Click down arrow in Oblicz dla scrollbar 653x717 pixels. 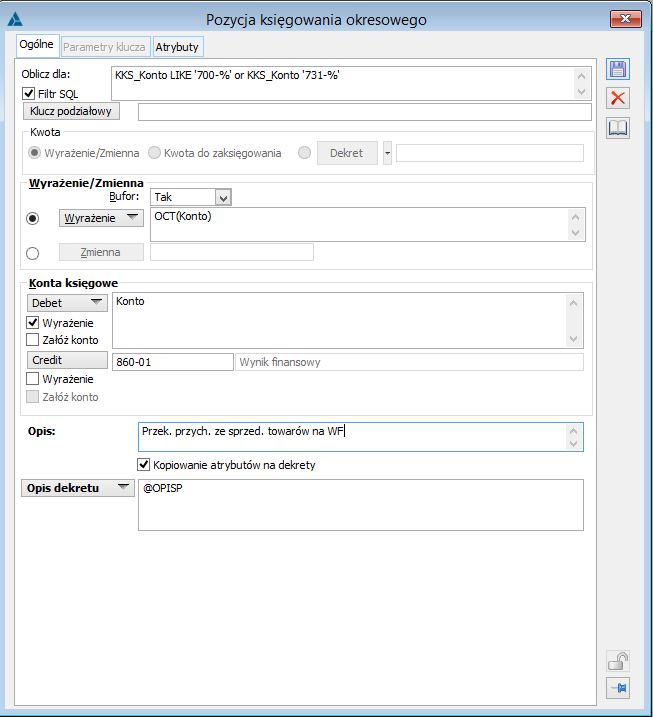tap(582, 92)
